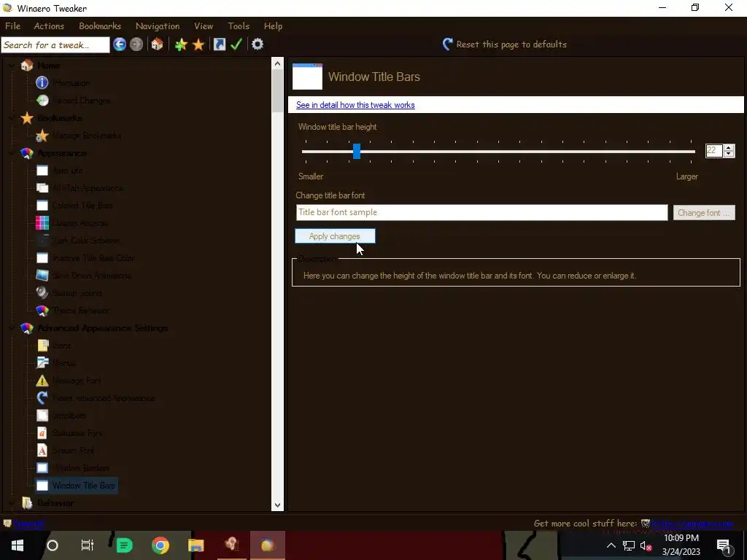This screenshot has height=560, width=747.
Task: Open Recent Changes in the tree
Action: coord(82,101)
